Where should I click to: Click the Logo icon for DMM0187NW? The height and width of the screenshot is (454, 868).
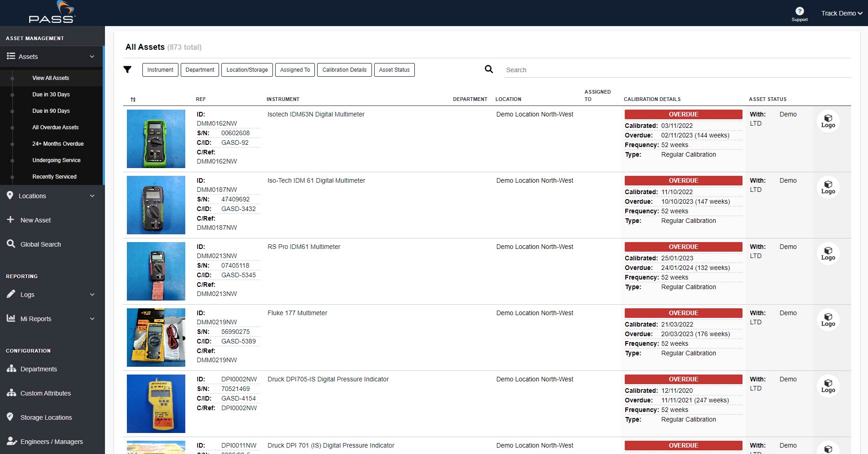[828, 188]
